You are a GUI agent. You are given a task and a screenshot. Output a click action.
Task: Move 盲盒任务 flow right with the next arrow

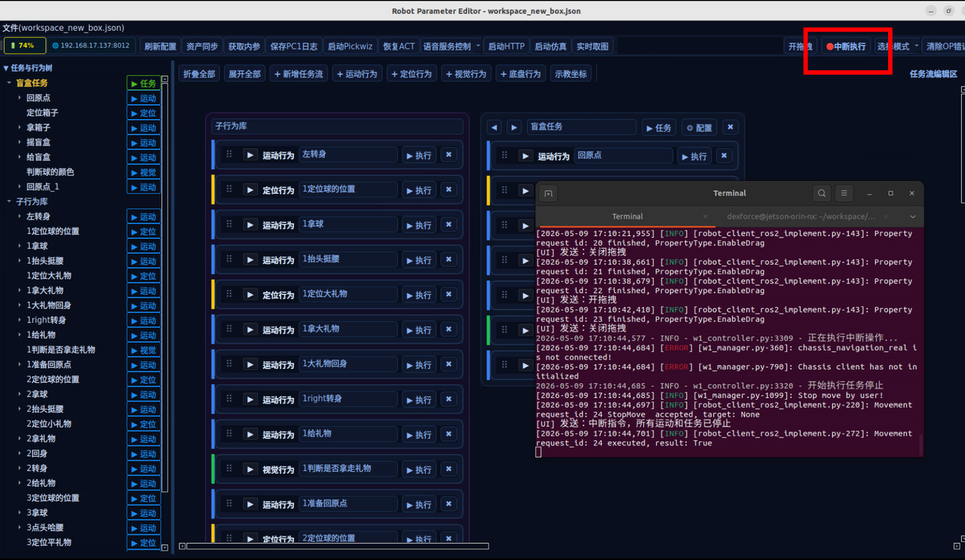click(x=513, y=127)
